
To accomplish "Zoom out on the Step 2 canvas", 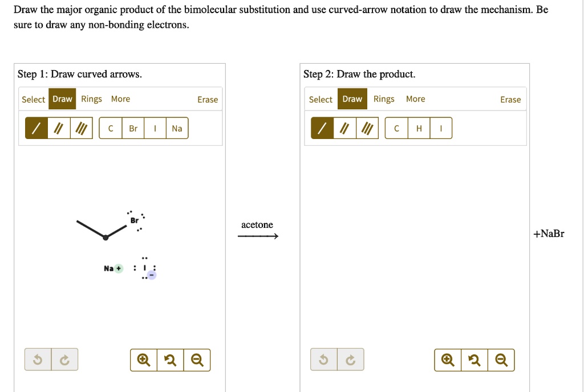I will click(x=501, y=360).
